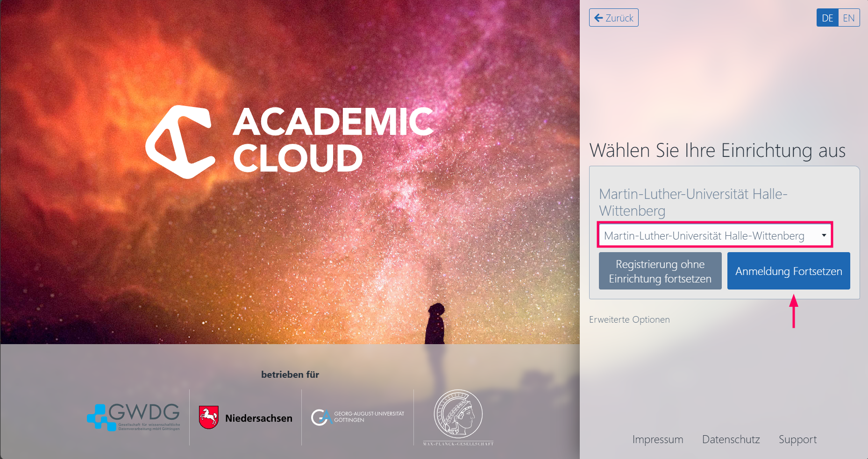The width and height of the screenshot is (868, 459).
Task: Click the 'Wählen Sie Ihre Einrichtung aus' heading
Action: pyautogui.click(x=718, y=150)
